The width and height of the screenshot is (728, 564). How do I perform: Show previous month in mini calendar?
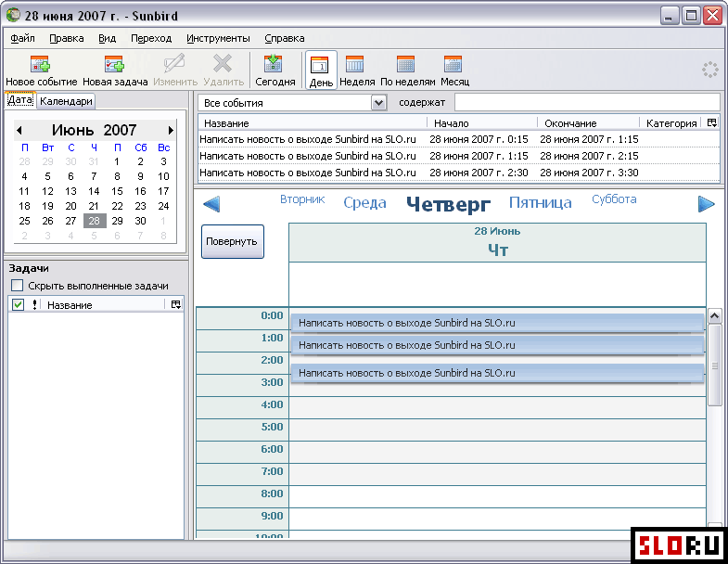point(19,130)
